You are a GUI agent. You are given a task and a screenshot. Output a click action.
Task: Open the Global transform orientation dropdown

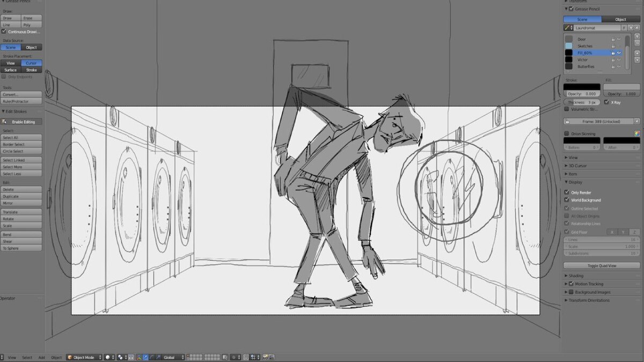click(x=173, y=357)
